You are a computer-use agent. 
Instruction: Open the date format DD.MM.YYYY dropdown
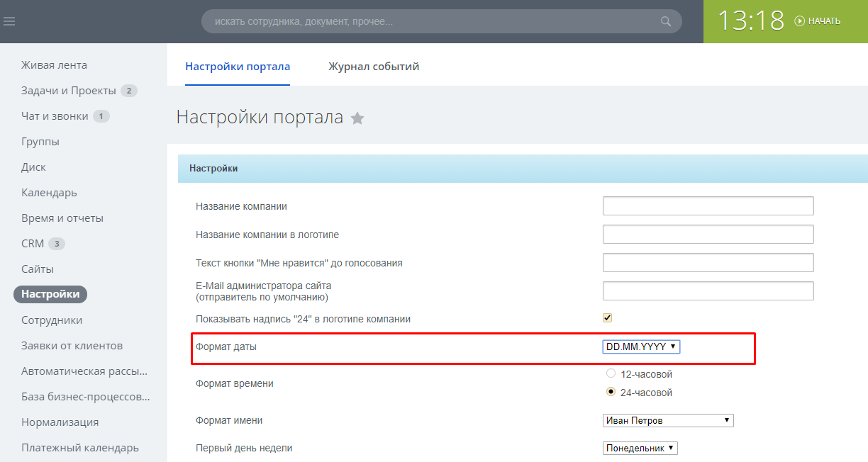pos(641,346)
